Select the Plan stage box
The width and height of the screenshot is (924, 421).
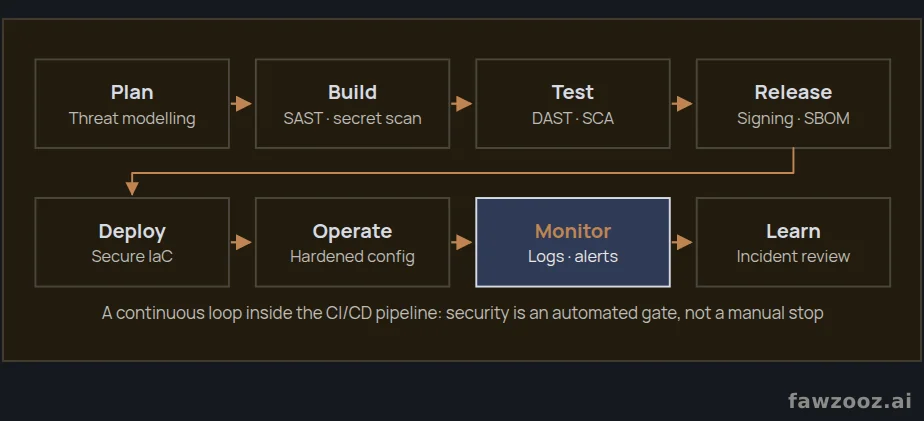[132, 103]
